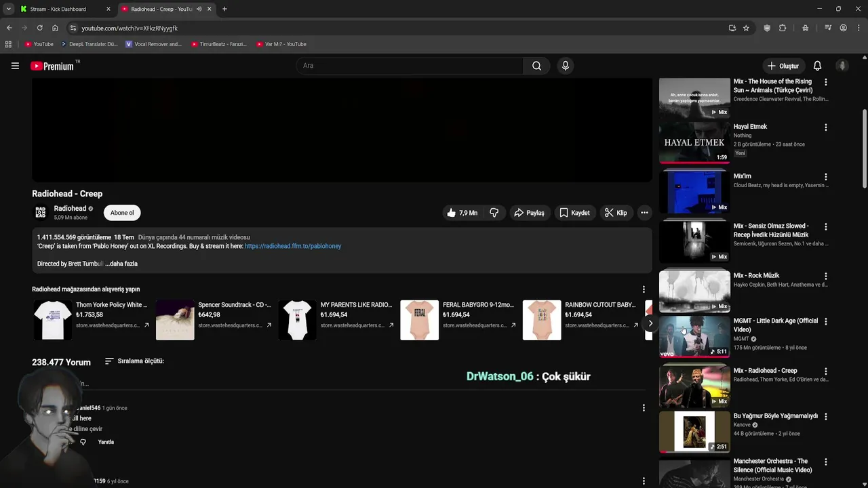This screenshot has width=868, height=488.
Task: Open options for Radiohead store shelf
Action: coord(644,289)
